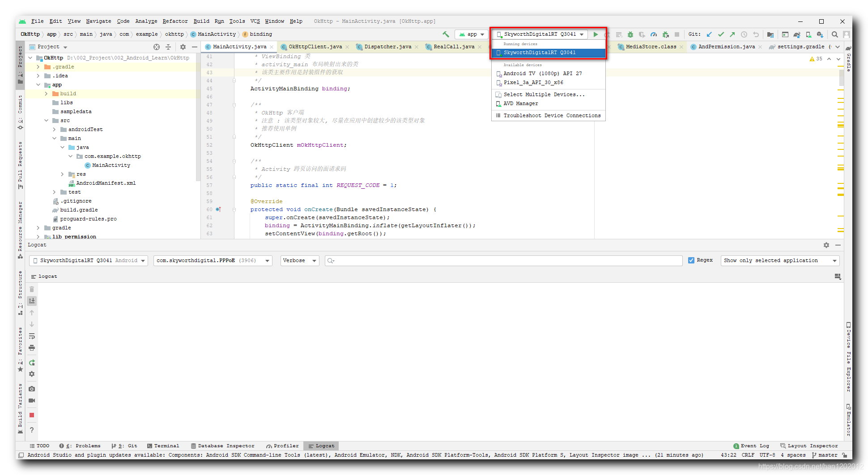Open the Terminal tool window
The image size is (868, 475).
pos(163,446)
